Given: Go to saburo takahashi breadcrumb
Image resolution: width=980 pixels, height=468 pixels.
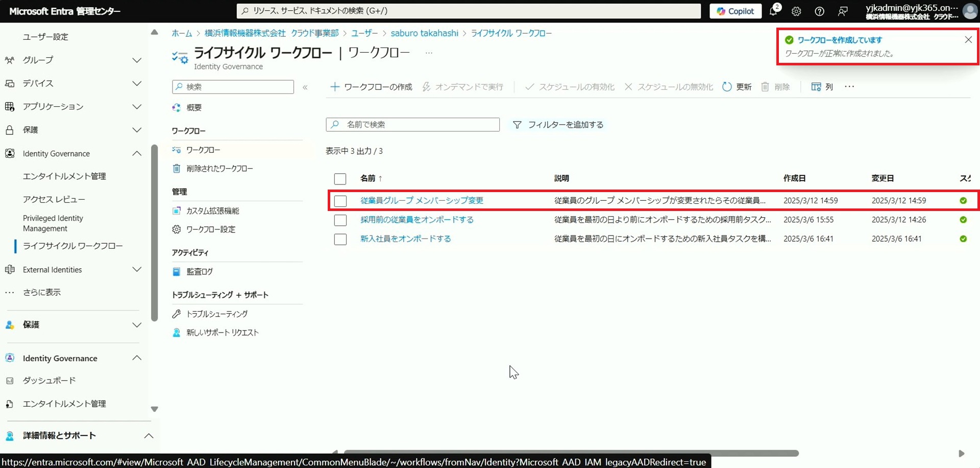Looking at the screenshot, I should (x=425, y=33).
